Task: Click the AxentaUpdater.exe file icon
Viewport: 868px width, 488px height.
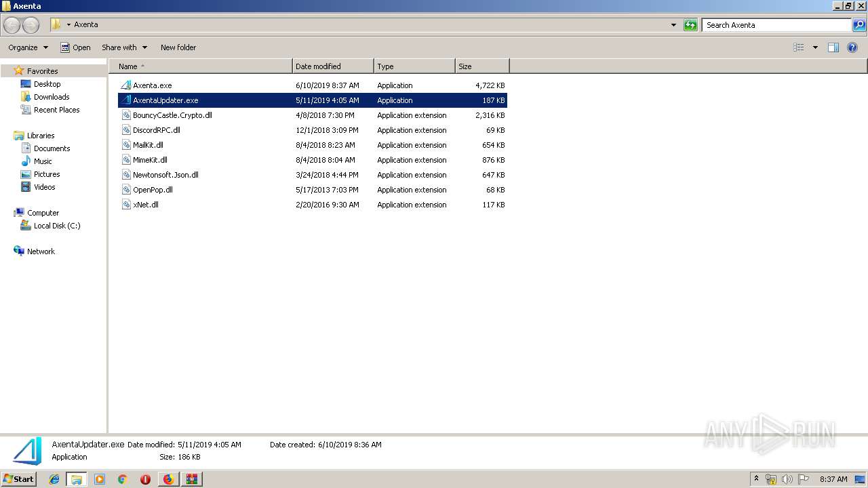Action: coord(126,100)
